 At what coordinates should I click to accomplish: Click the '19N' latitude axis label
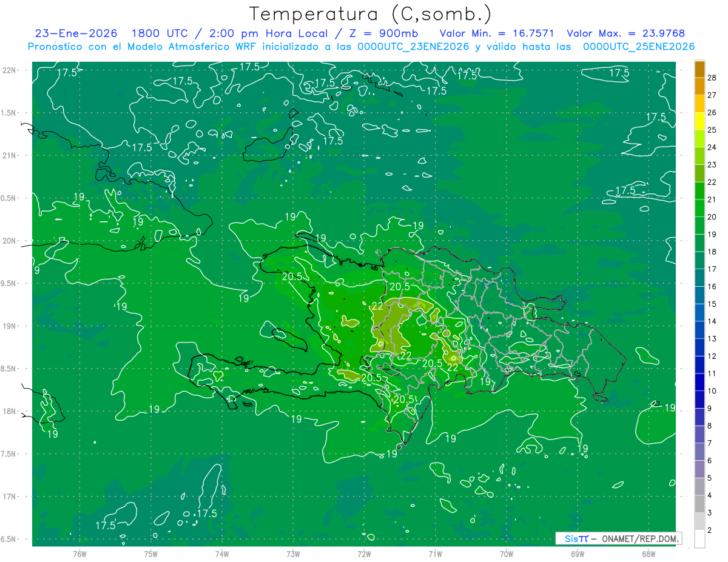(10, 326)
